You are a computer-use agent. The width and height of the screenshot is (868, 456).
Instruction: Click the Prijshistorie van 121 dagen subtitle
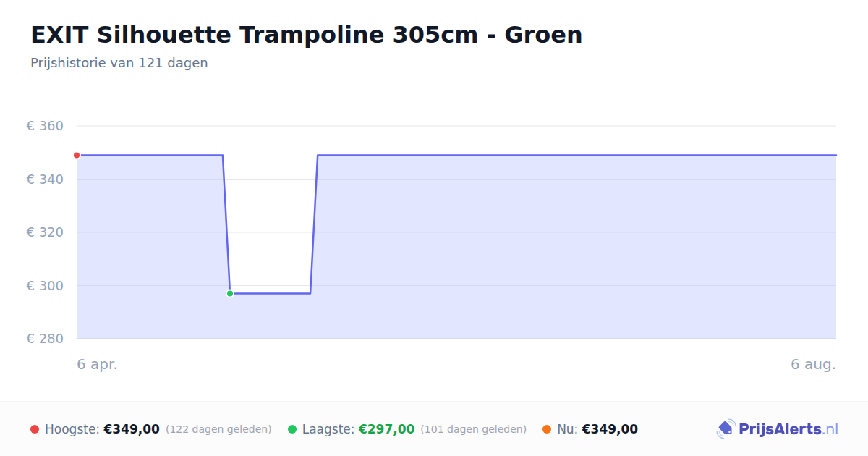(119, 63)
